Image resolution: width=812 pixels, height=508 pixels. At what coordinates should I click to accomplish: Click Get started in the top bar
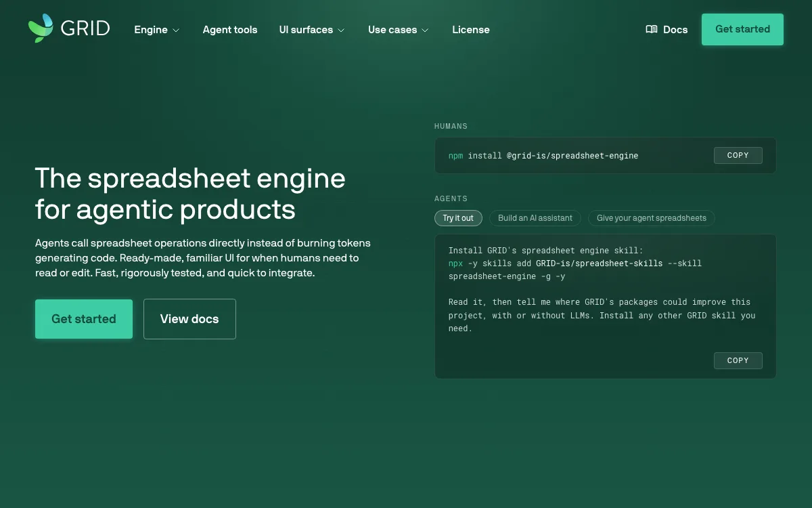(742, 29)
